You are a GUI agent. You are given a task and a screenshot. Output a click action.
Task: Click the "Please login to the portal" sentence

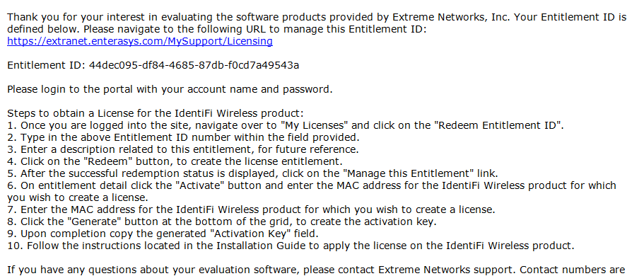point(170,89)
